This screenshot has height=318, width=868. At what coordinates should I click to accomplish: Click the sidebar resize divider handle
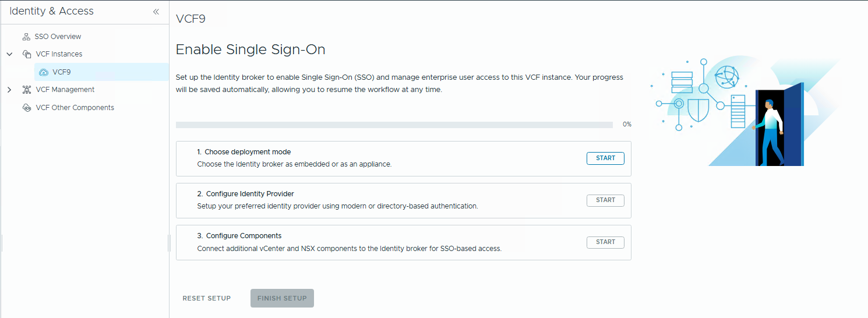click(x=168, y=242)
